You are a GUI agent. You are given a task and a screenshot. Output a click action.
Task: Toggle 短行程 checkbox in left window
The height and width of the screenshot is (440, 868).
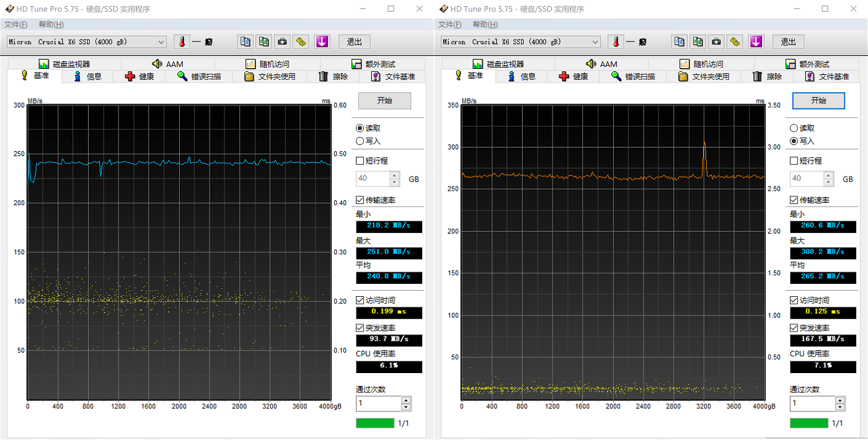coord(360,161)
